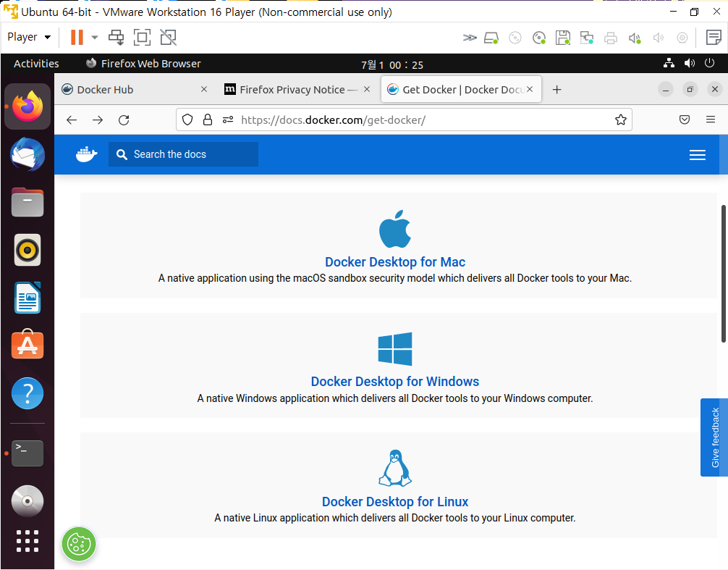Click the printer device icon
This screenshot has width=728, height=570.
pos(611,38)
